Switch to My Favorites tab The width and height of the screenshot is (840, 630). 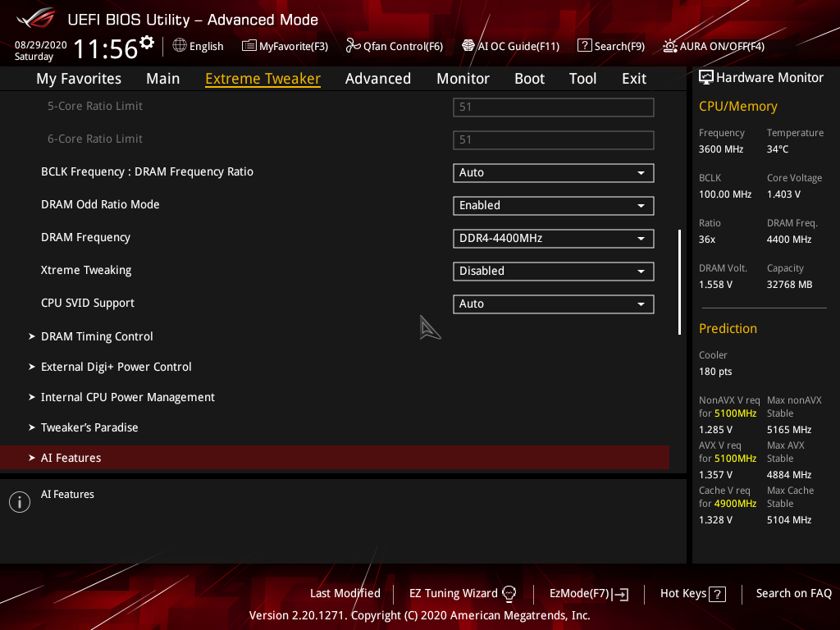coord(79,79)
